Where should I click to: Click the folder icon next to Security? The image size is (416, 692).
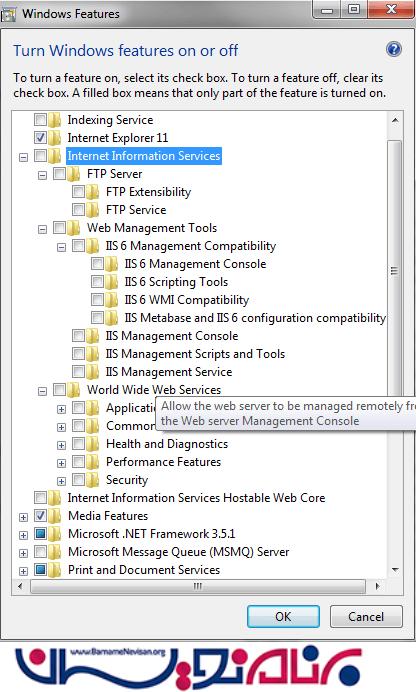(x=93, y=480)
